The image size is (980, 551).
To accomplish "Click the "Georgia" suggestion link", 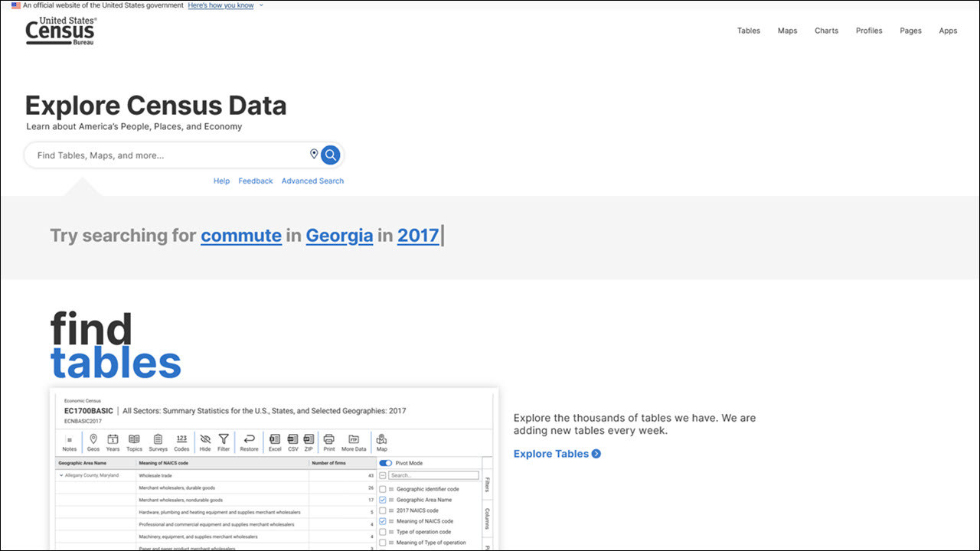I will tap(339, 236).
